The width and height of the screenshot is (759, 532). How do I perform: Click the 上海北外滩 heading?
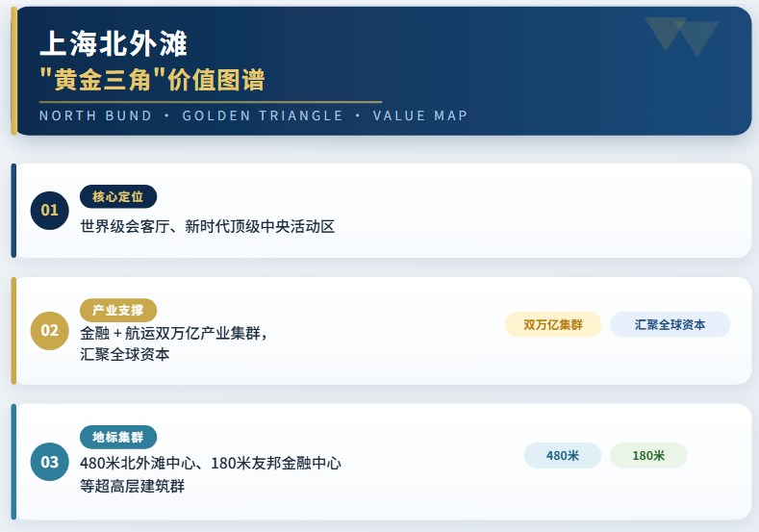(x=114, y=44)
